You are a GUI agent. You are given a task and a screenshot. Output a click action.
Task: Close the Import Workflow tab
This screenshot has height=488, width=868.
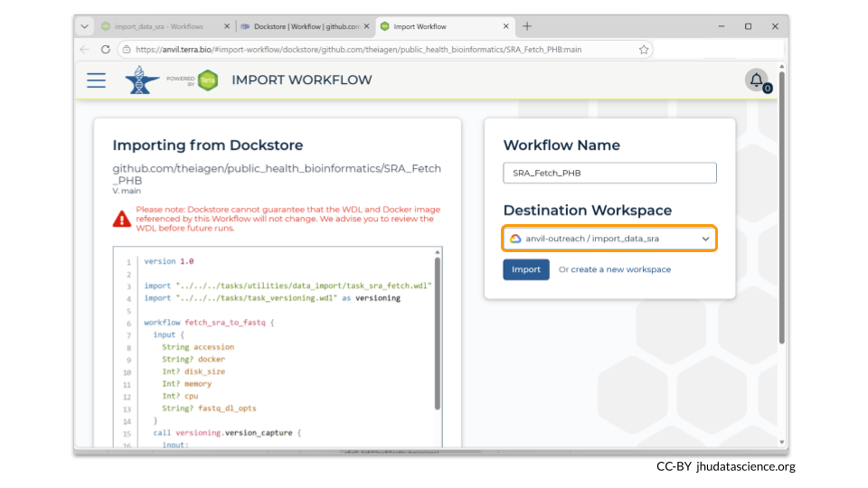coord(505,26)
